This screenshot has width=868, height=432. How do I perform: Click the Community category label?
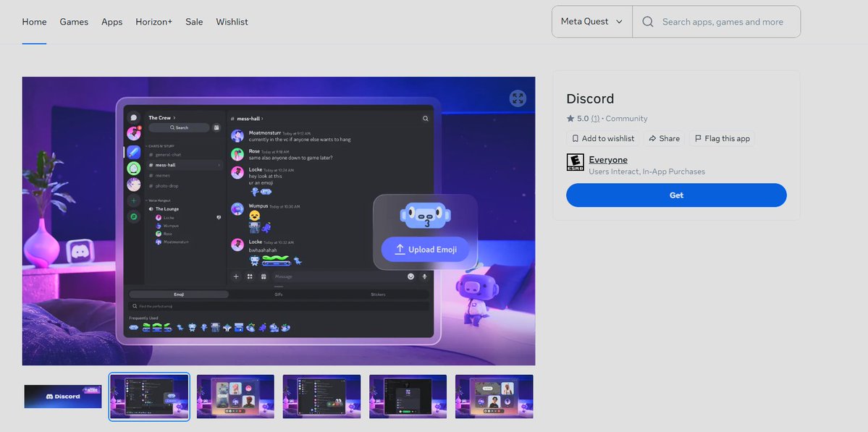pyautogui.click(x=626, y=119)
